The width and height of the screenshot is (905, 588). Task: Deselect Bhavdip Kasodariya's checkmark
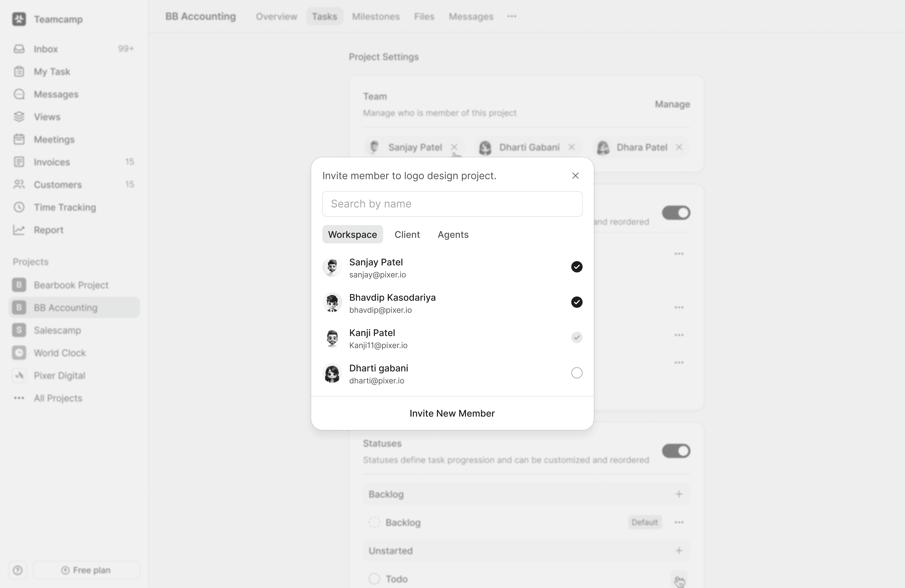tap(576, 302)
